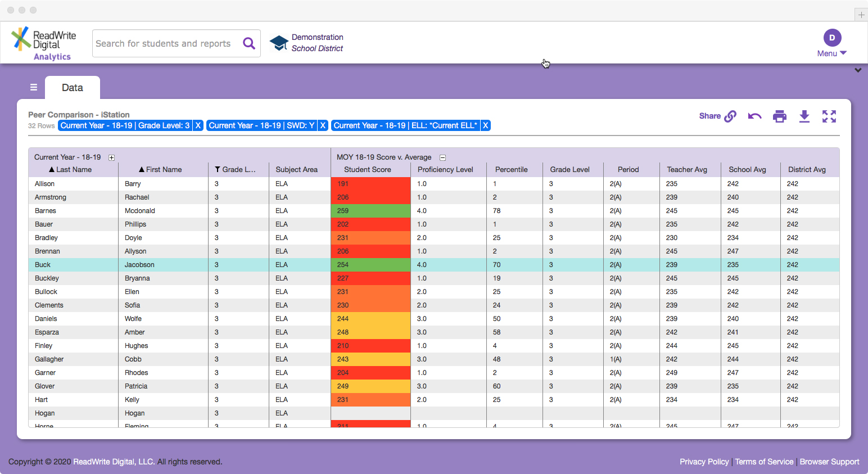Click the filter icon on the Grade Level column

point(216,169)
